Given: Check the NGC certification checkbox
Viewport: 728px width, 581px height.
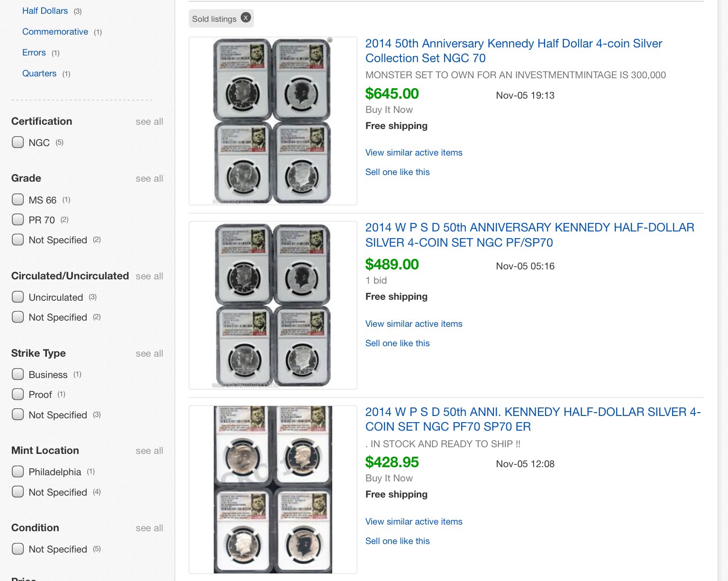Looking at the screenshot, I should click(18, 142).
